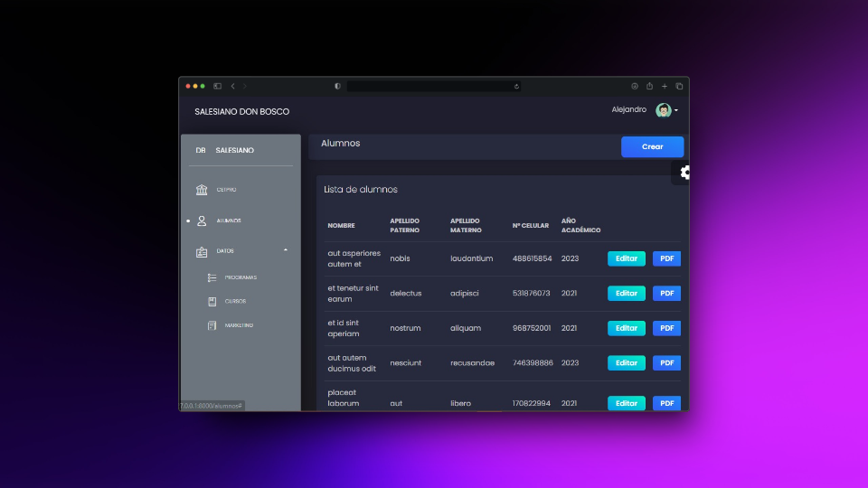Click the 'recusandae' maternal surname cell
868x488 pixels.
[x=472, y=363]
